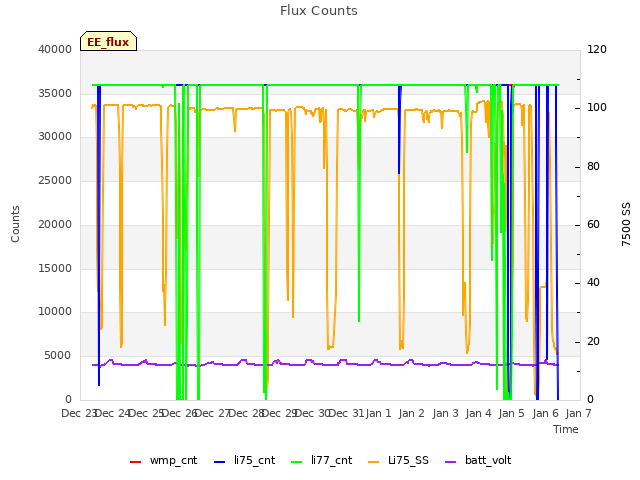Image resolution: width=640 pixels, height=480 pixels.
Task: Click the 40000 left axis label
Action: [x=55, y=49]
